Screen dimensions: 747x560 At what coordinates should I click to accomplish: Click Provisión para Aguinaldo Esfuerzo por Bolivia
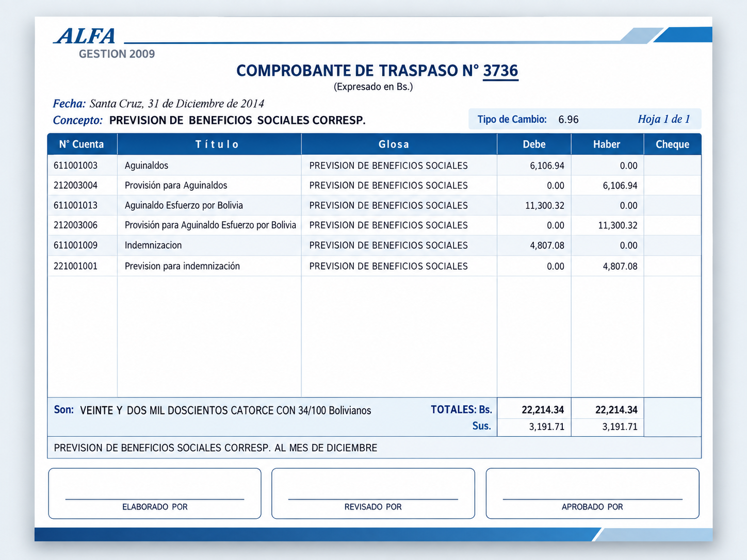coord(210,225)
